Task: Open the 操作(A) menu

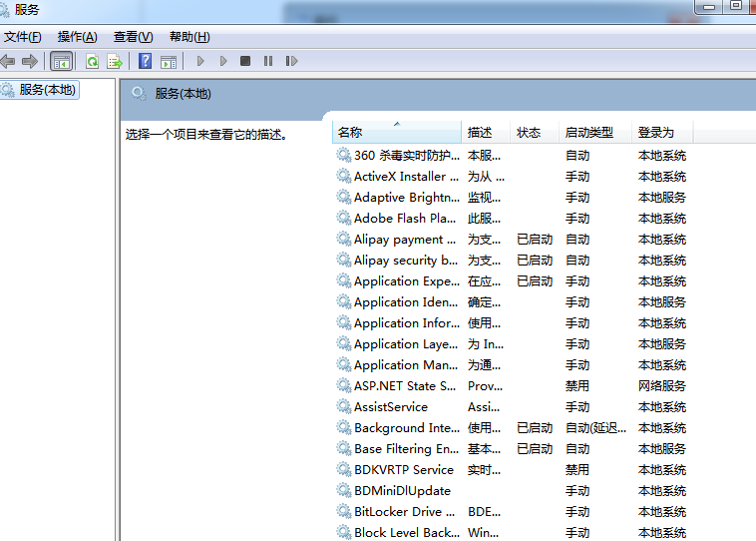Action: 77,37
